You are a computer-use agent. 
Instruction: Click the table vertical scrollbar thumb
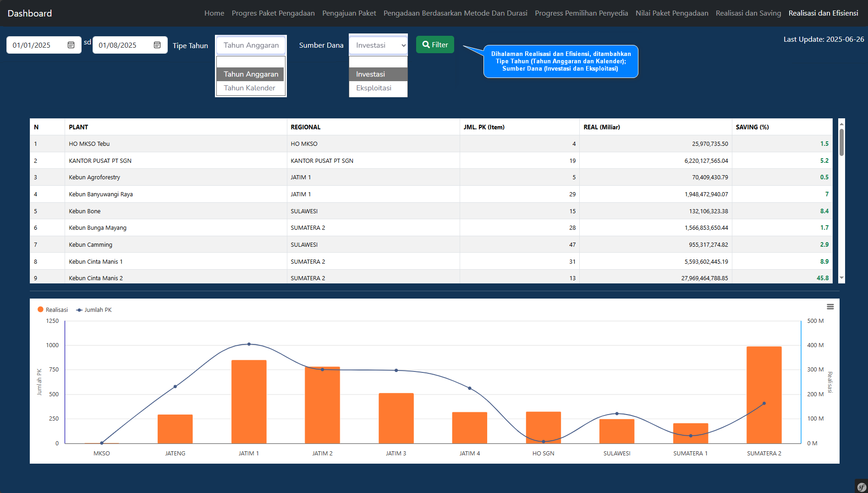click(x=841, y=142)
